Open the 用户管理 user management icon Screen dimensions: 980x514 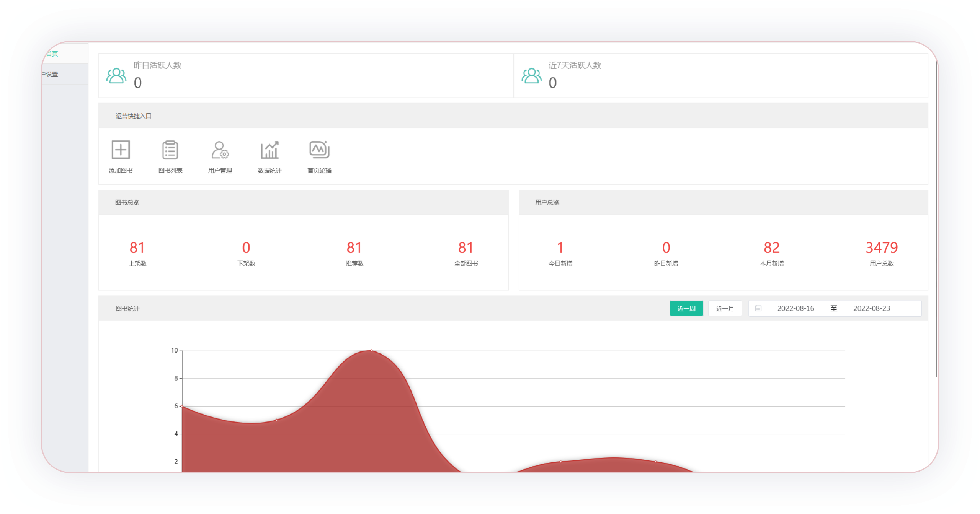220,150
